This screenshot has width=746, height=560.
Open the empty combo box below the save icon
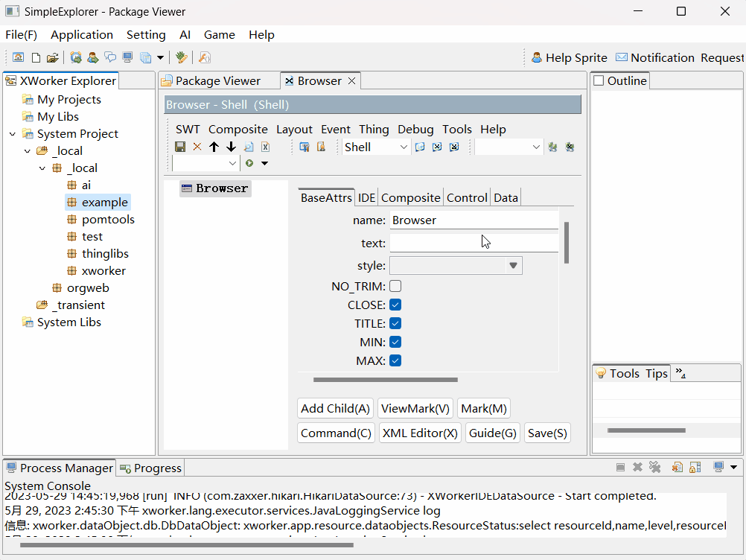click(x=205, y=163)
